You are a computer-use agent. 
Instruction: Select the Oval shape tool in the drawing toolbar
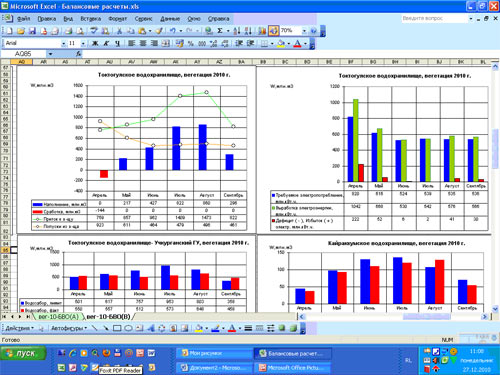[x=128, y=328]
